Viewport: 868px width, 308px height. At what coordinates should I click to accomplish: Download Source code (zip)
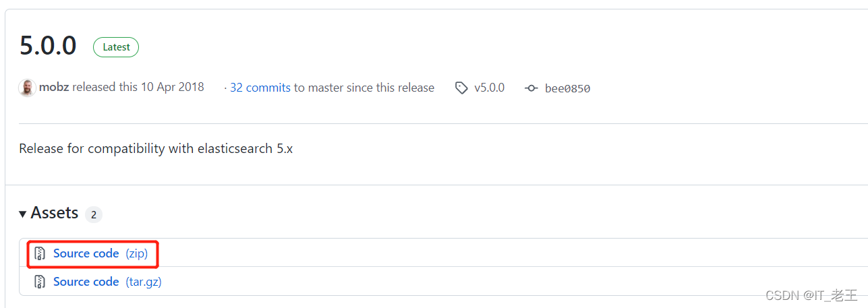tap(86, 253)
